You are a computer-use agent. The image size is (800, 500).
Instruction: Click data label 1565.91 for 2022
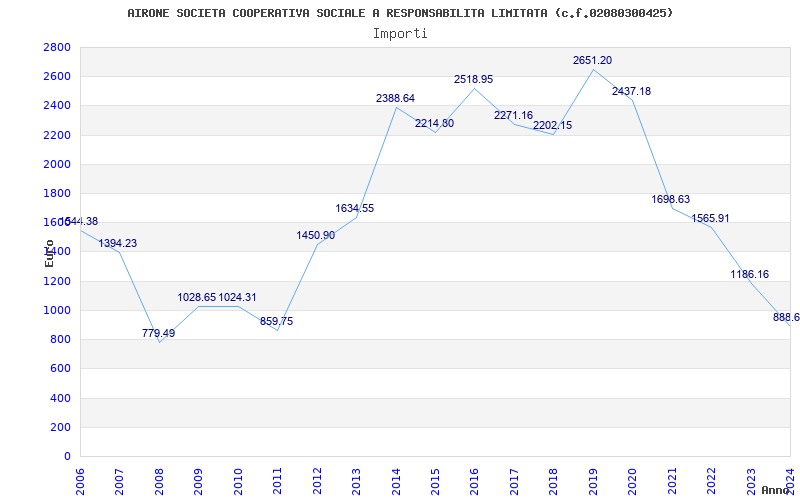point(710,218)
